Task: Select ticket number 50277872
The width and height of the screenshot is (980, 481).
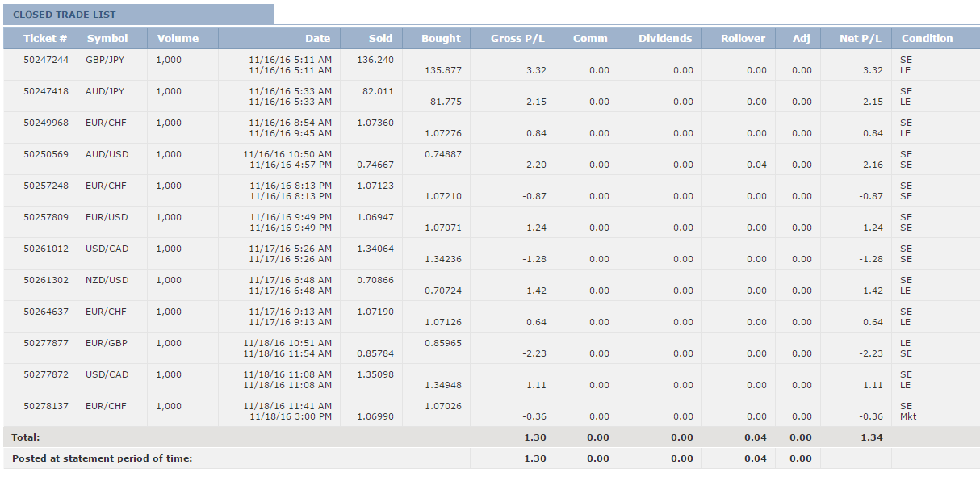Action: 46,374
